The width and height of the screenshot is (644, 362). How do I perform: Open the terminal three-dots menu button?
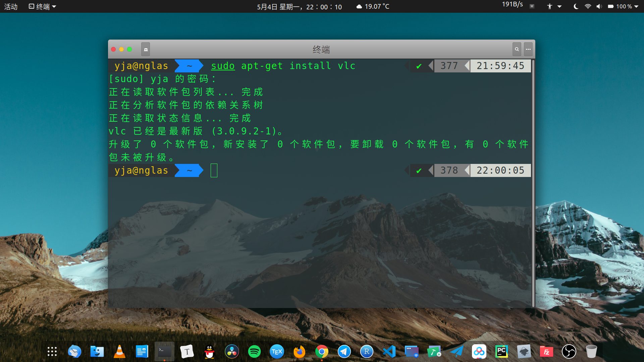pyautogui.click(x=528, y=49)
